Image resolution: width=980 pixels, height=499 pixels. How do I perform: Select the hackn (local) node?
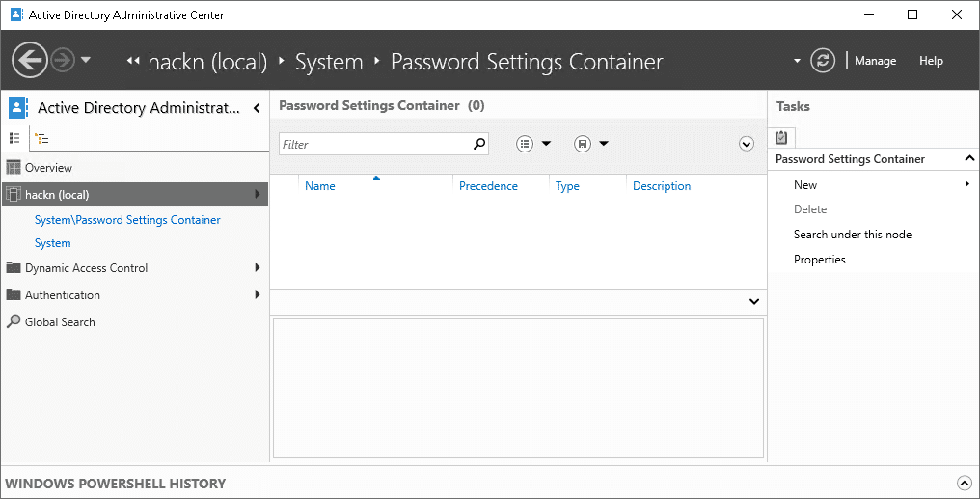[135, 194]
